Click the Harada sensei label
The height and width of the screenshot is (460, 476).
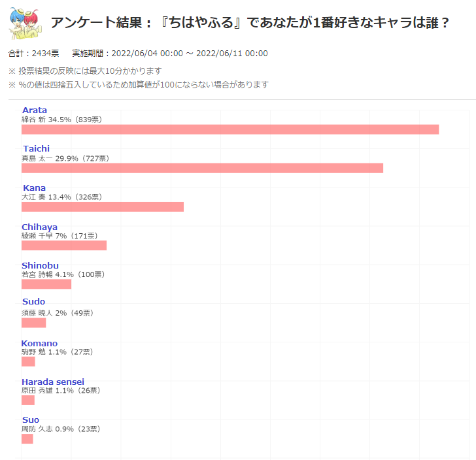click(53, 382)
